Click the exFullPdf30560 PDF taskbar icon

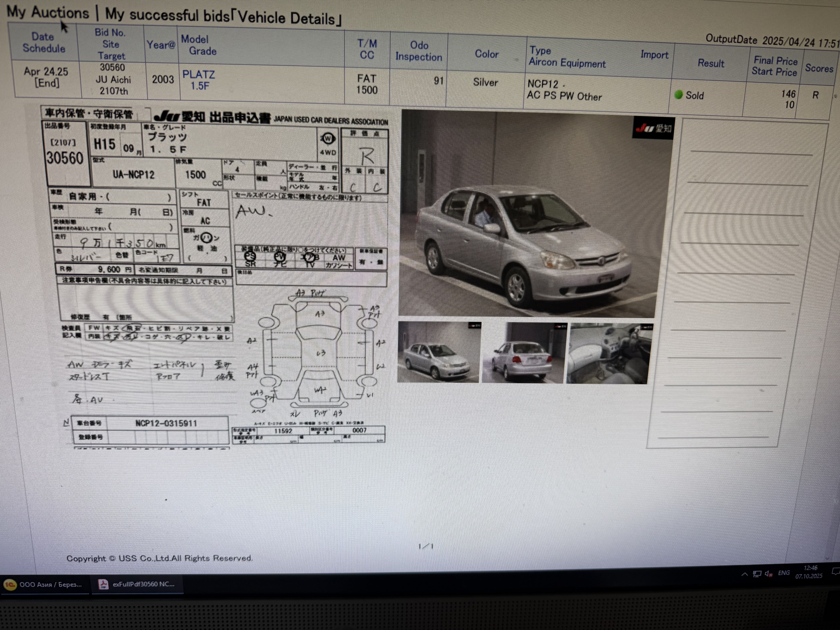click(x=103, y=584)
